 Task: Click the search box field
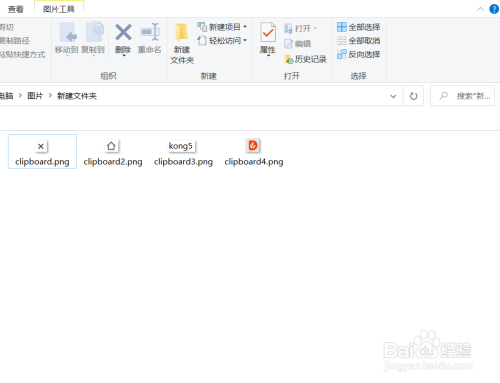tap(463, 96)
